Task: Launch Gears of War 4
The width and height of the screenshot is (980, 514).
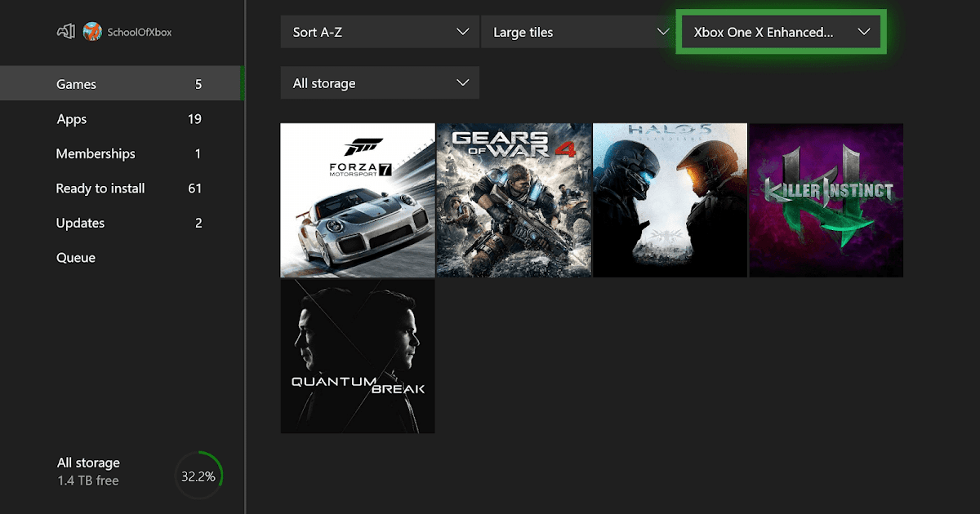Action: pos(513,199)
